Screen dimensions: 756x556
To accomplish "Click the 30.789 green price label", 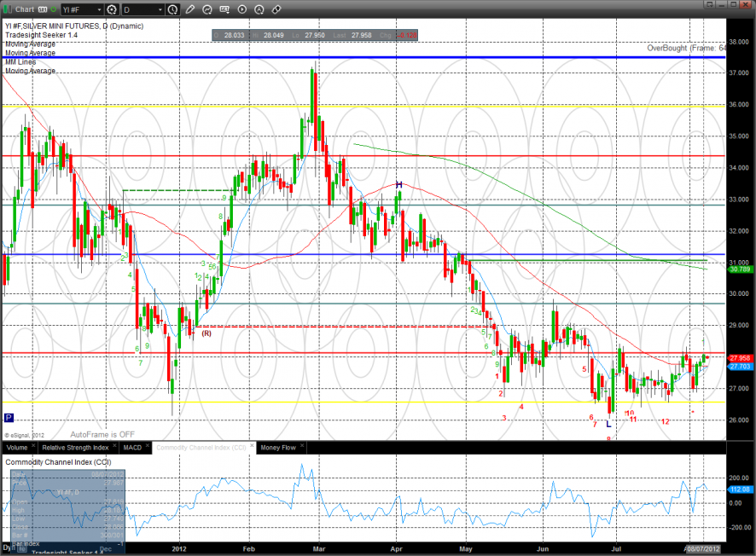I will coord(739,269).
